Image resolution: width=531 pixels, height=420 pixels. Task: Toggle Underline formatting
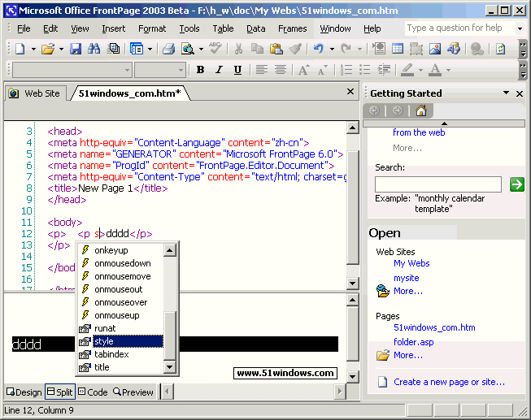239,70
